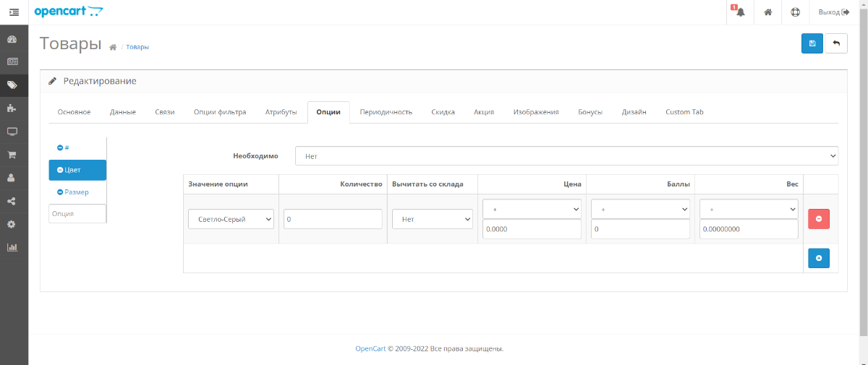868x365 pixels.
Task: Remove option value row with red minus button
Action: pos(819,219)
